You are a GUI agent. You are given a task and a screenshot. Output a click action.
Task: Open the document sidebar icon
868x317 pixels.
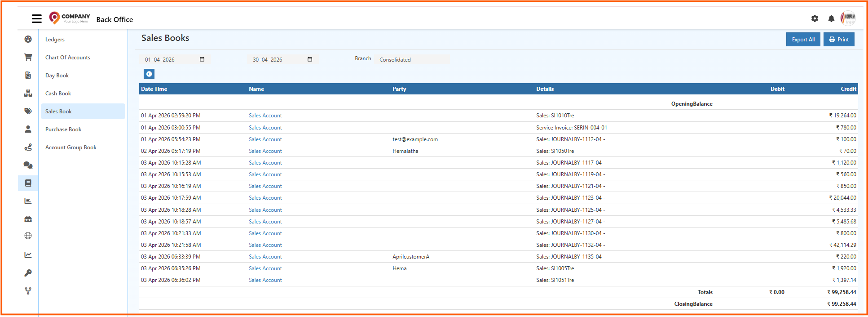tap(28, 75)
